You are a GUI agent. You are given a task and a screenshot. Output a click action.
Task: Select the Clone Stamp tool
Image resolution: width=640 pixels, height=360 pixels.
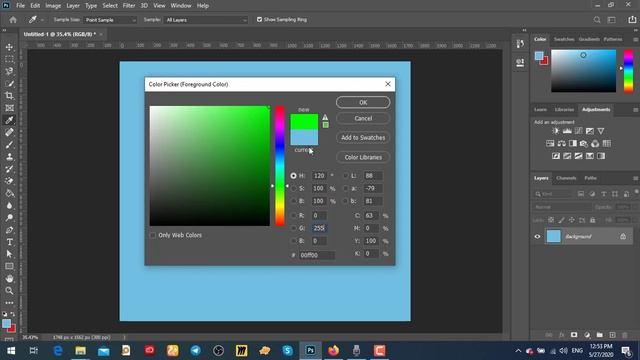(9, 157)
